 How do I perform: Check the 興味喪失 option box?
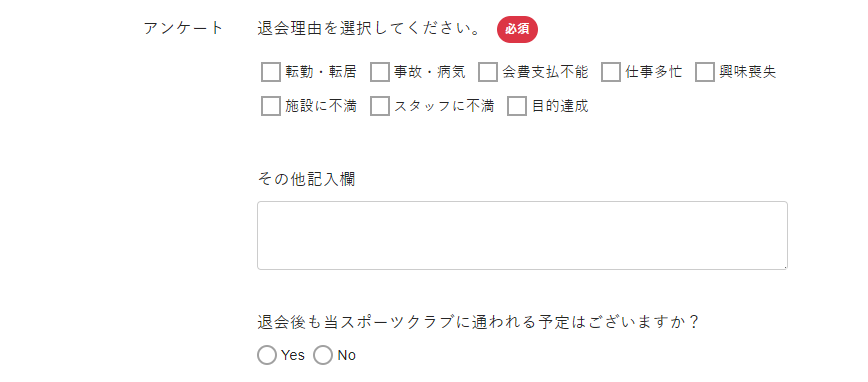705,72
